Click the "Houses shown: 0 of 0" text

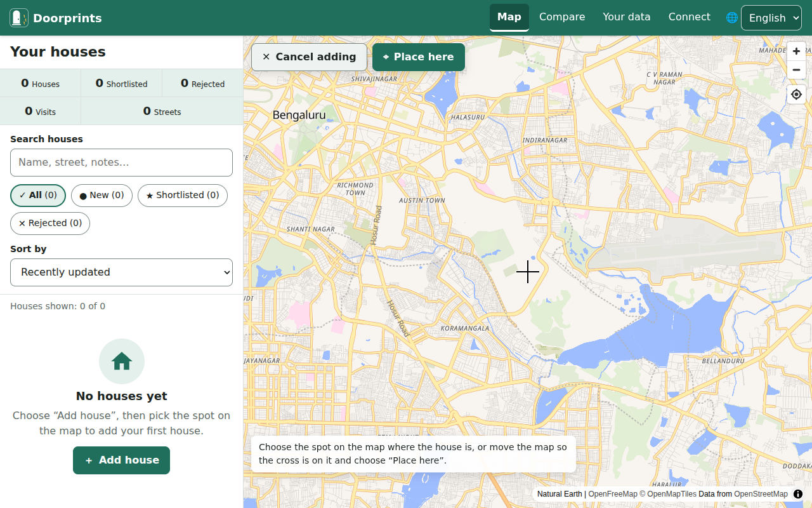point(58,306)
